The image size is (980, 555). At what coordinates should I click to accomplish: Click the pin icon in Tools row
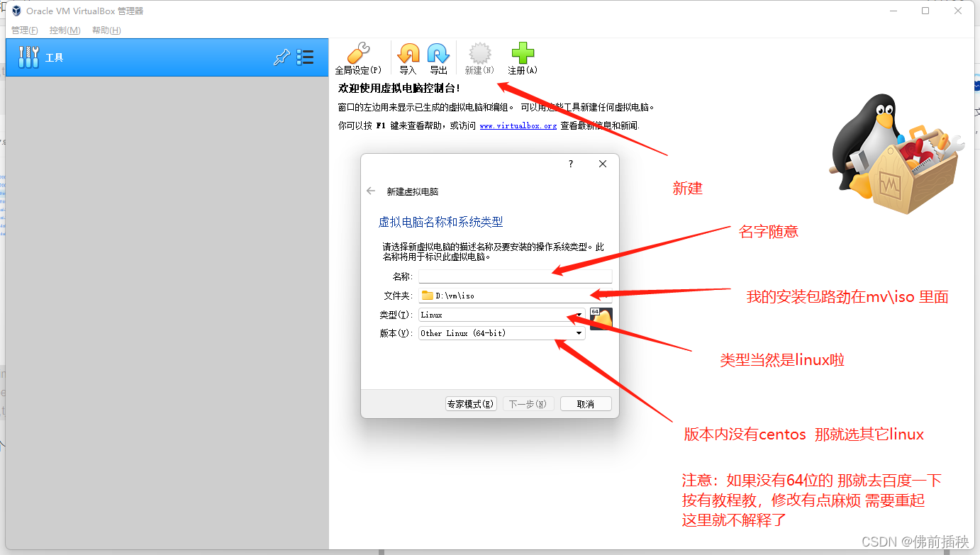pyautogui.click(x=282, y=57)
